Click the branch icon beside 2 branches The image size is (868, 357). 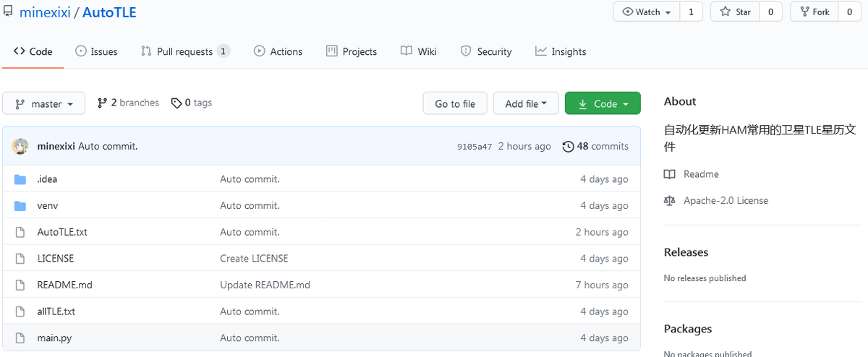point(102,103)
